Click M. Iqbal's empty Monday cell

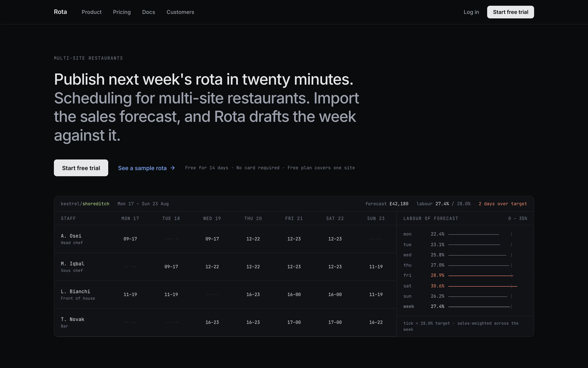[130, 267]
